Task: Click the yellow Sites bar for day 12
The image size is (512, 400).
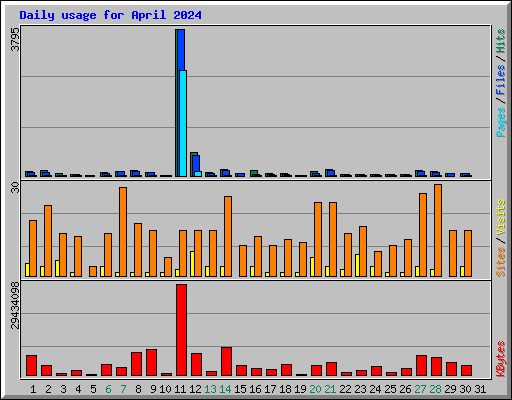Action: (192, 264)
